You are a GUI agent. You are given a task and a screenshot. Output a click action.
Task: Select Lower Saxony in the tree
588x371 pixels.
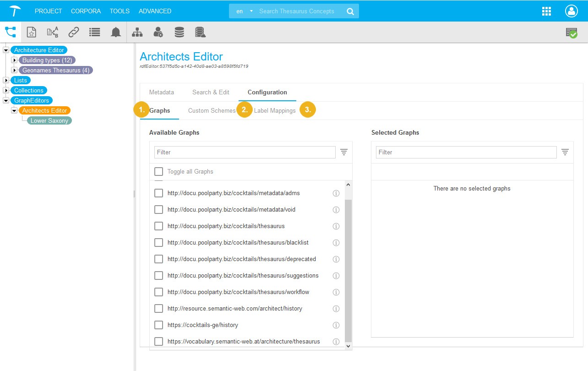coord(49,120)
